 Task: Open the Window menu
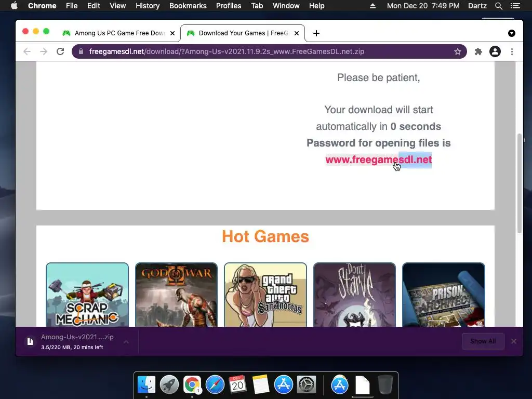286,6
